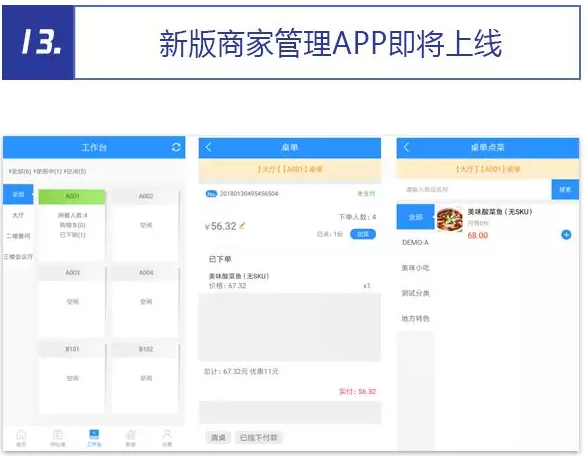Go back from the 桌单点菜 screen
Viewport: 587px width, 456px height.
coord(407,147)
